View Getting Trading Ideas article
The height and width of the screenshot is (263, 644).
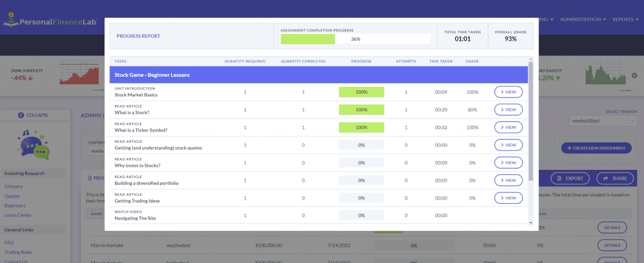coord(508,198)
